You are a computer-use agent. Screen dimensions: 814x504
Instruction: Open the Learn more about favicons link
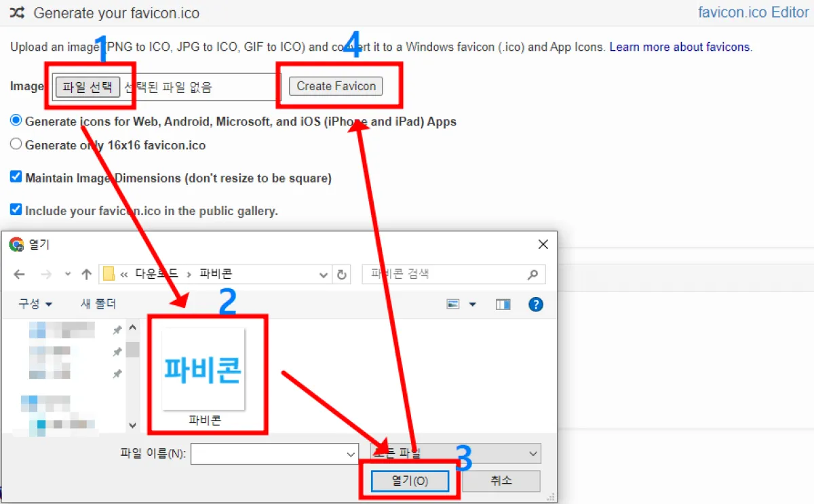679,47
